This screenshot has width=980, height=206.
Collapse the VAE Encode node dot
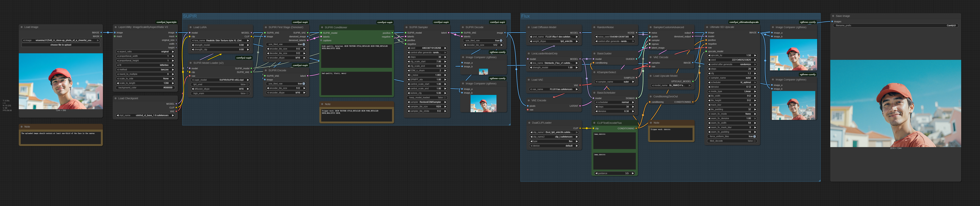click(528, 100)
